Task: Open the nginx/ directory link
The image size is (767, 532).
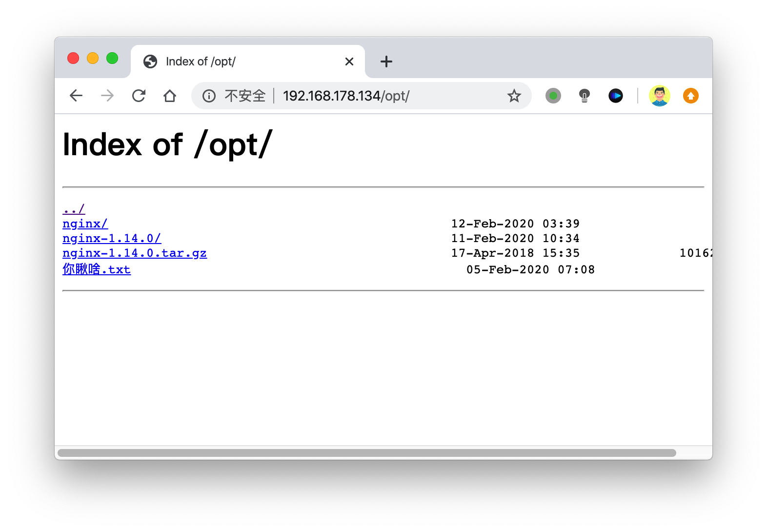Action: pyautogui.click(x=85, y=224)
